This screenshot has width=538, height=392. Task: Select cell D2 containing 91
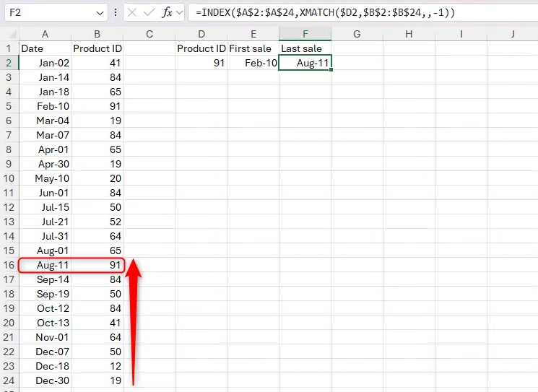[x=201, y=63]
